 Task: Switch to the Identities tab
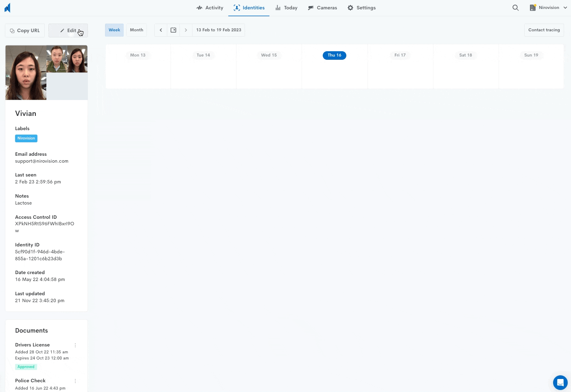pyautogui.click(x=249, y=8)
